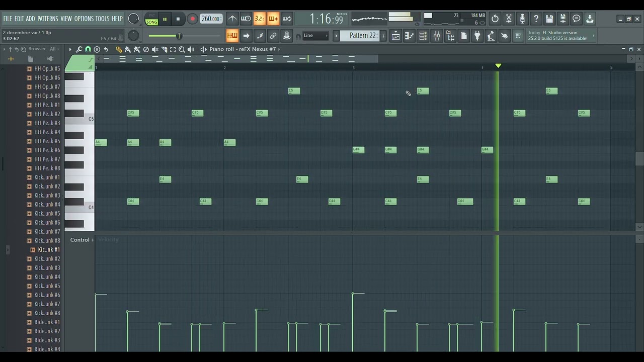Open the content library download icon
The width and height of the screenshot is (644, 362).
coord(590,19)
